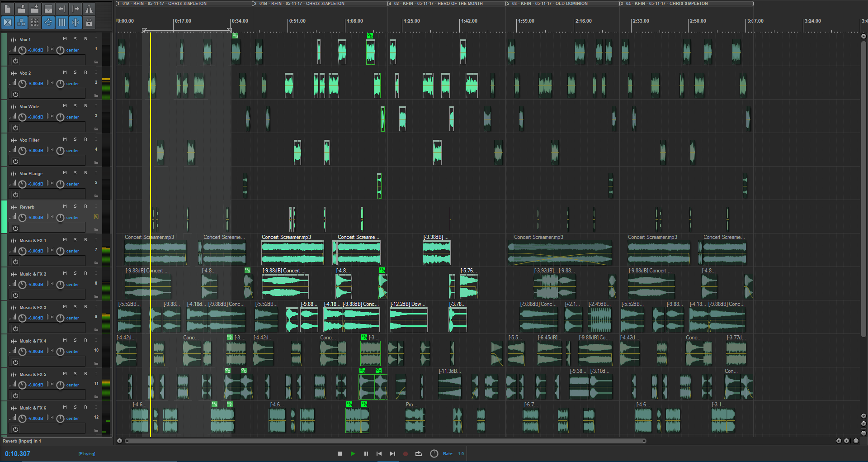Toggle snap toolbar button
The image size is (868, 462).
[75, 22]
